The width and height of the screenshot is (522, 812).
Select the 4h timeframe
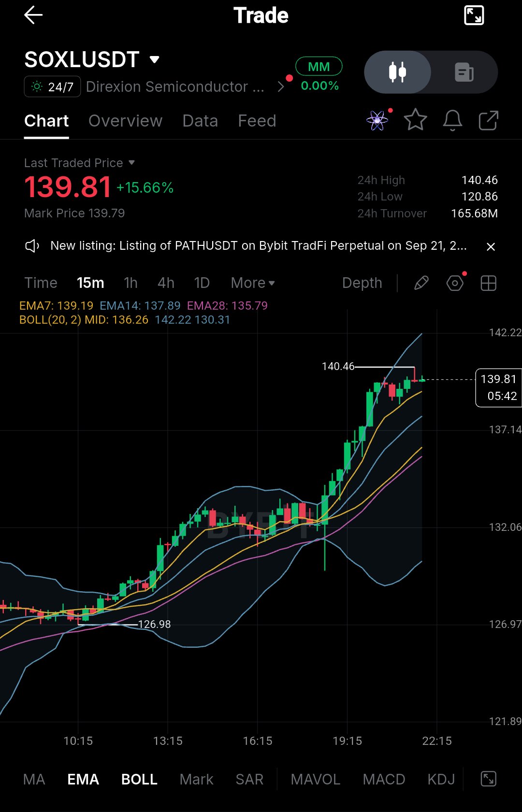(x=166, y=283)
